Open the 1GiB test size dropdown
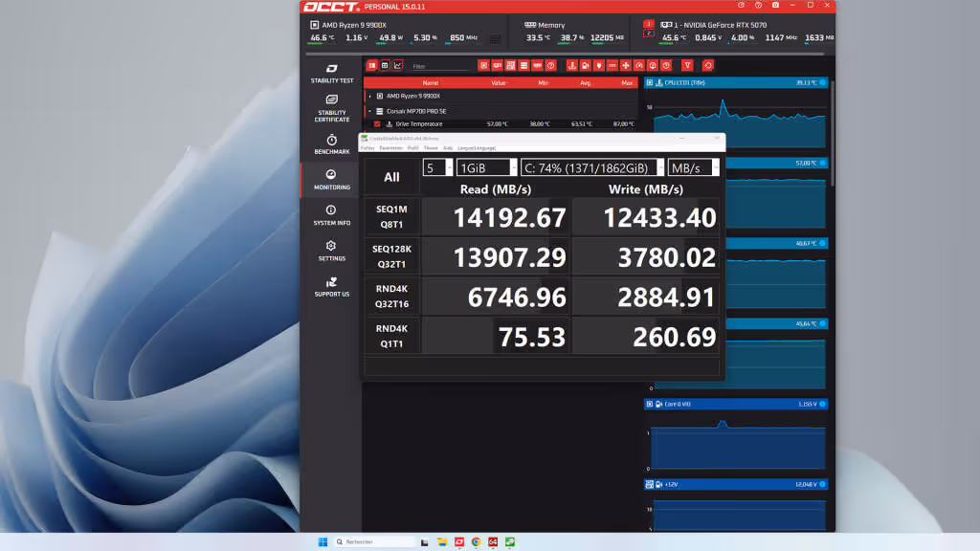The image size is (980, 551). [486, 167]
